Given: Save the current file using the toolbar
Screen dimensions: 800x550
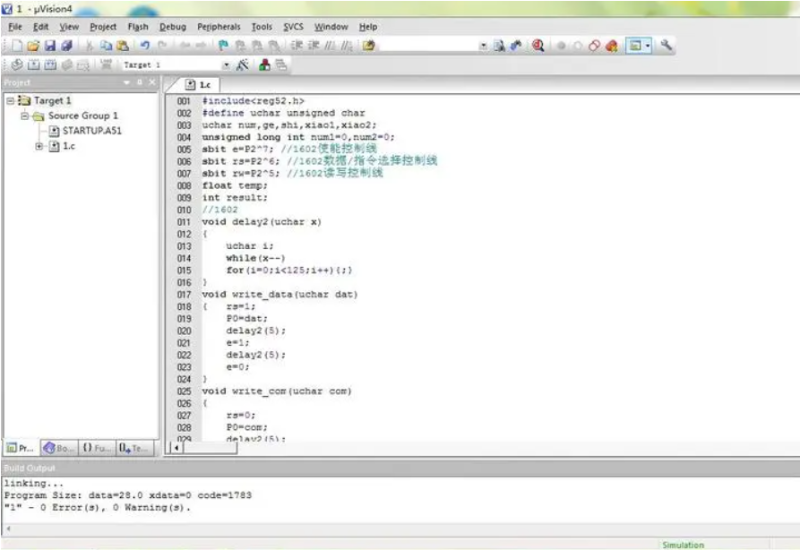Looking at the screenshot, I should [50, 46].
